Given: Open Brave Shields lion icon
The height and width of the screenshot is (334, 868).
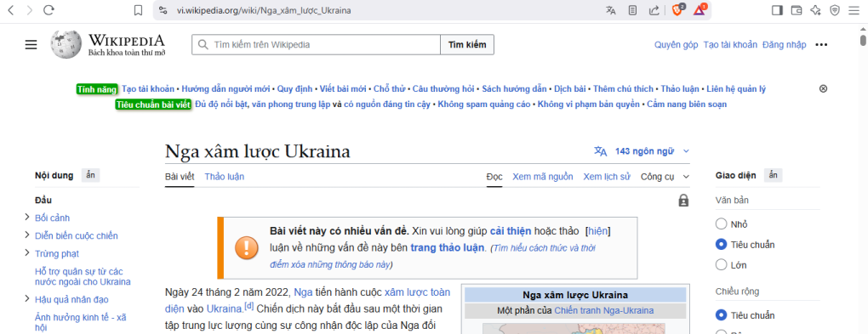Looking at the screenshot, I should click(x=677, y=10).
